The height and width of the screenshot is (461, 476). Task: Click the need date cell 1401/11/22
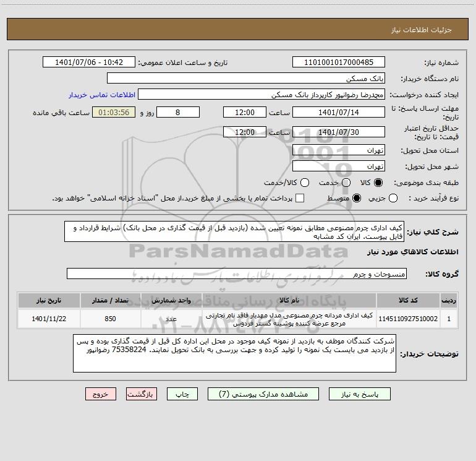pos(49,319)
